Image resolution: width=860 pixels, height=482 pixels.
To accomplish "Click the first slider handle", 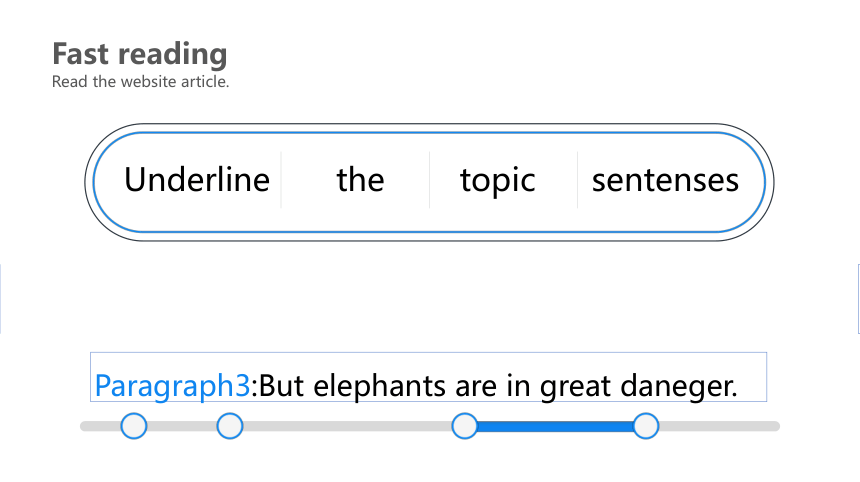I will pyautogui.click(x=134, y=426).
